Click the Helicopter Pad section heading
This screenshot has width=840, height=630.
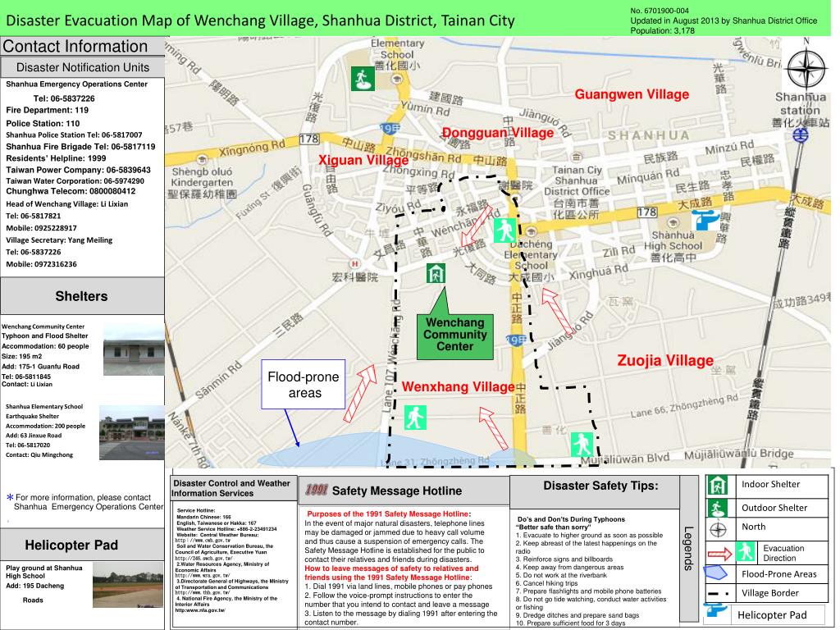coord(71,546)
